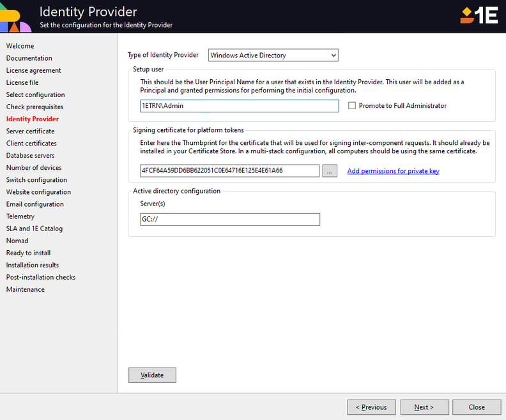Click the 1E logo in header
The image size is (506, 420).
tap(479, 15)
